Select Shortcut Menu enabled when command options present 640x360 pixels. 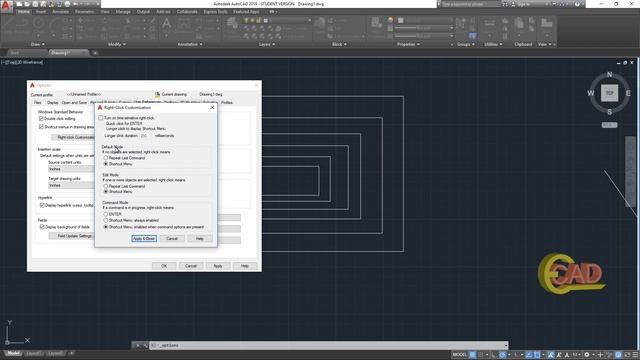pyautogui.click(x=106, y=227)
